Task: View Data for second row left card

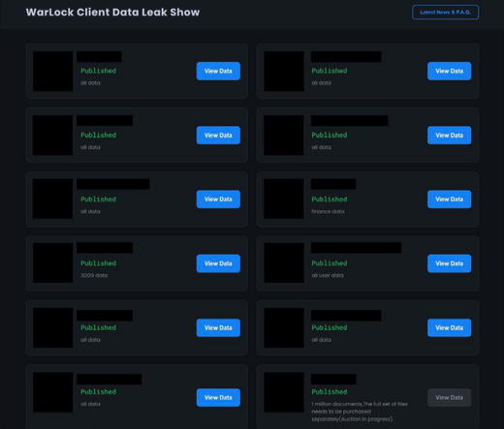Action: (x=218, y=135)
